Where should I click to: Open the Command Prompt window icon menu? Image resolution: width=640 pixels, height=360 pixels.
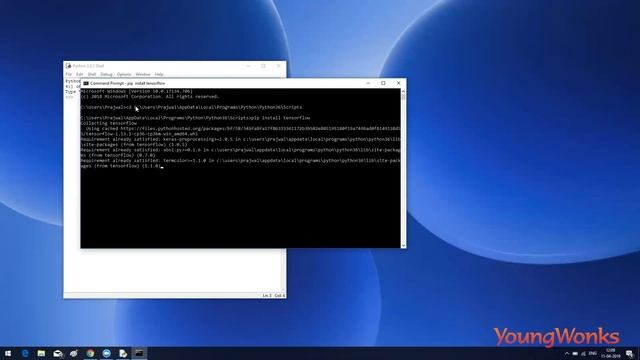[x=86, y=83]
